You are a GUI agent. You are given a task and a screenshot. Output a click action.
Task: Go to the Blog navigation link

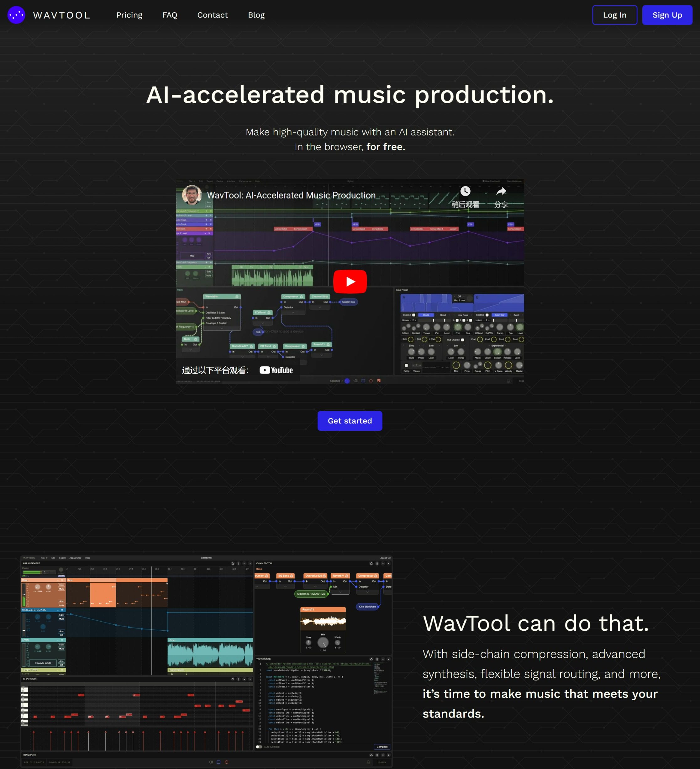tap(256, 15)
